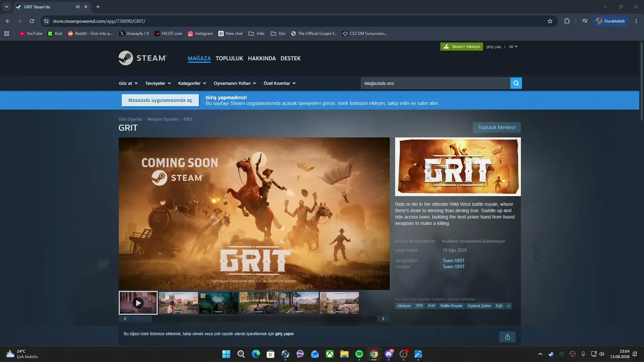Click the Tüm Oyunlar breadcrumb link
Image resolution: width=644 pixels, height=362 pixels.
click(x=130, y=119)
